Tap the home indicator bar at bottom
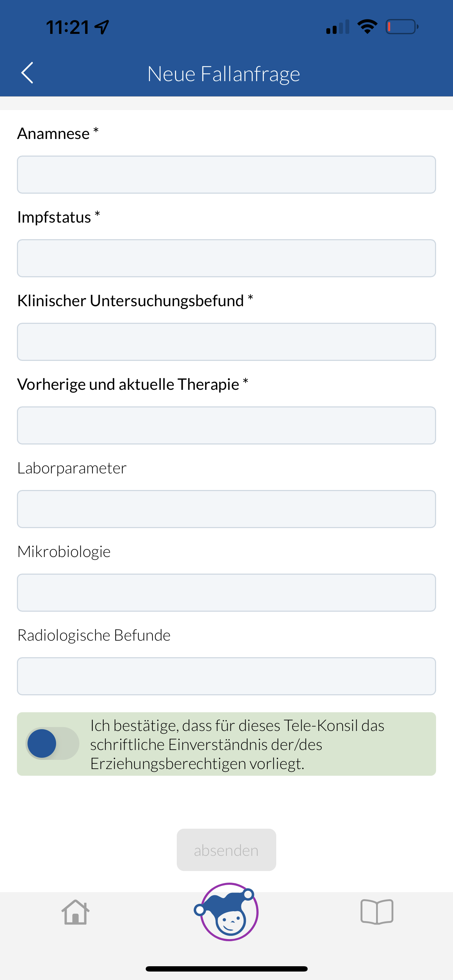The height and width of the screenshot is (980, 453). (227, 969)
